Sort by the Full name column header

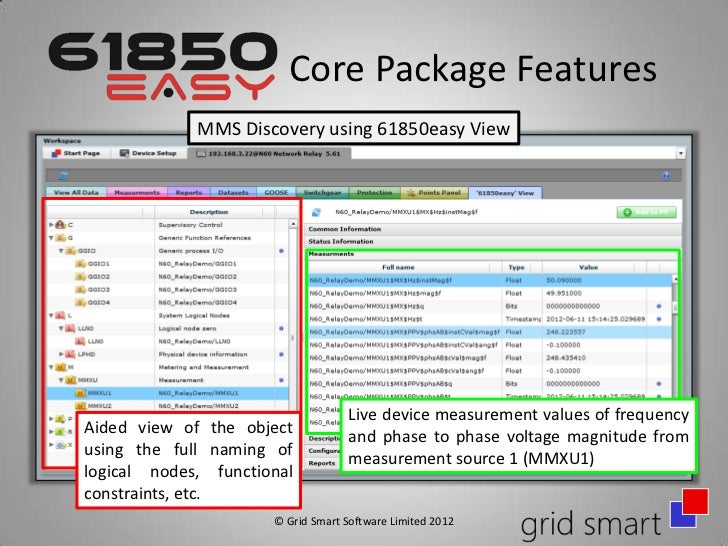(x=398, y=267)
